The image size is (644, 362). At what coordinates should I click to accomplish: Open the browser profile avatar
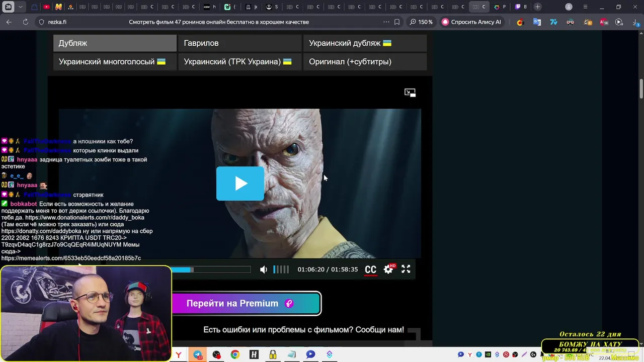point(569,7)
